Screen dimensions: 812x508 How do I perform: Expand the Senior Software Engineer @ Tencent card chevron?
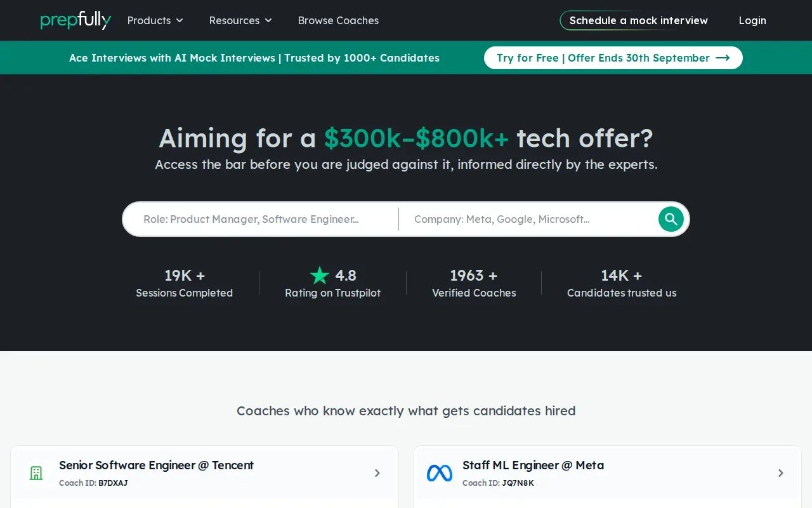(x=377, y=473)
